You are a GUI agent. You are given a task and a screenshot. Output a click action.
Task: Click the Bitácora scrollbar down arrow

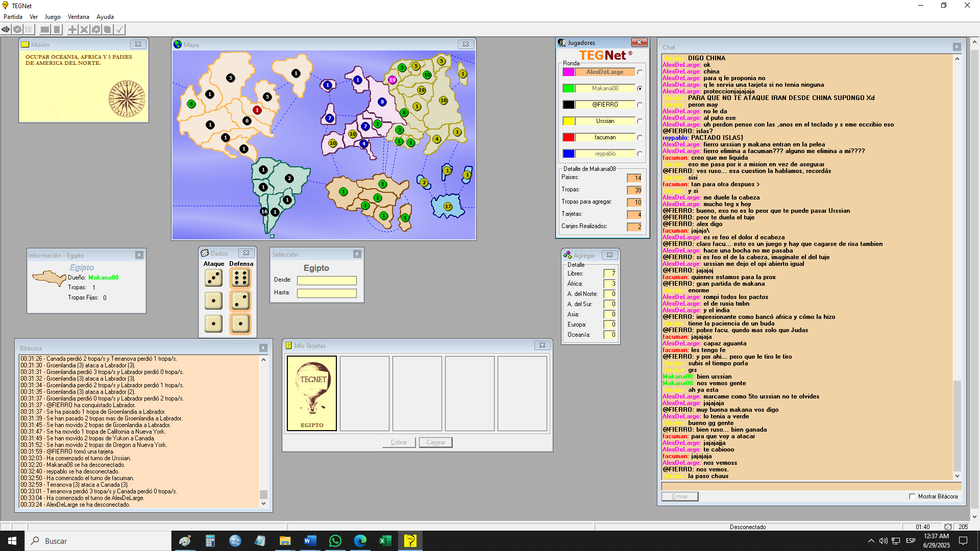click(x=263, y=503)
